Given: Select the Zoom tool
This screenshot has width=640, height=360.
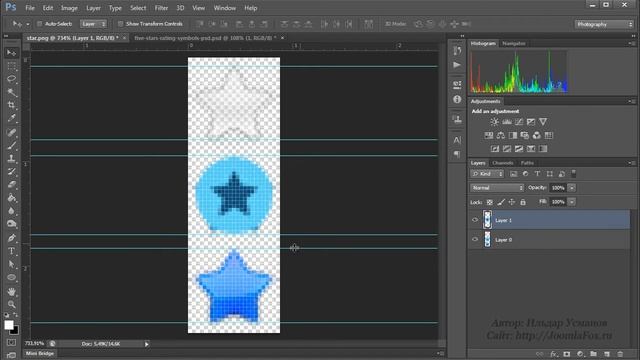Looking at the screenshot, I should (x=11, y=304).
